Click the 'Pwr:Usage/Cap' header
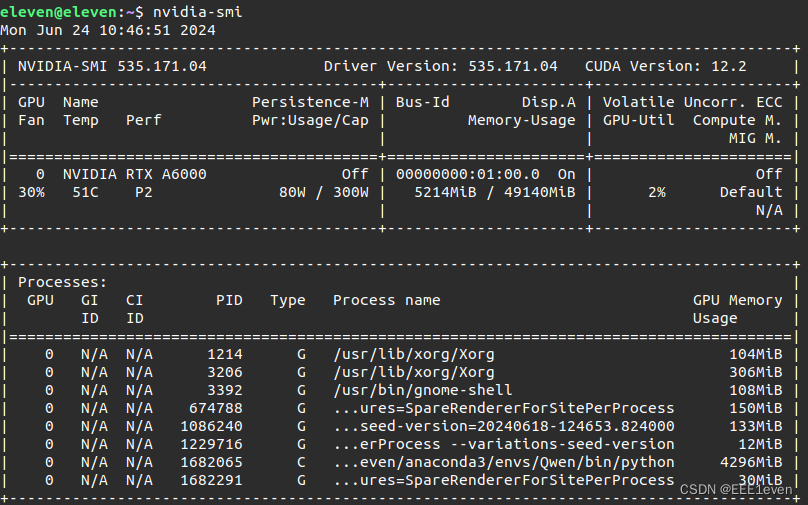Viewport: 808px width, 505px height. tap(310, 120)
